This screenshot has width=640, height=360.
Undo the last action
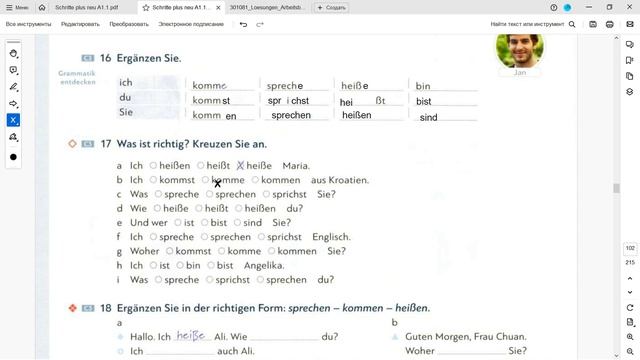(243, 24)
